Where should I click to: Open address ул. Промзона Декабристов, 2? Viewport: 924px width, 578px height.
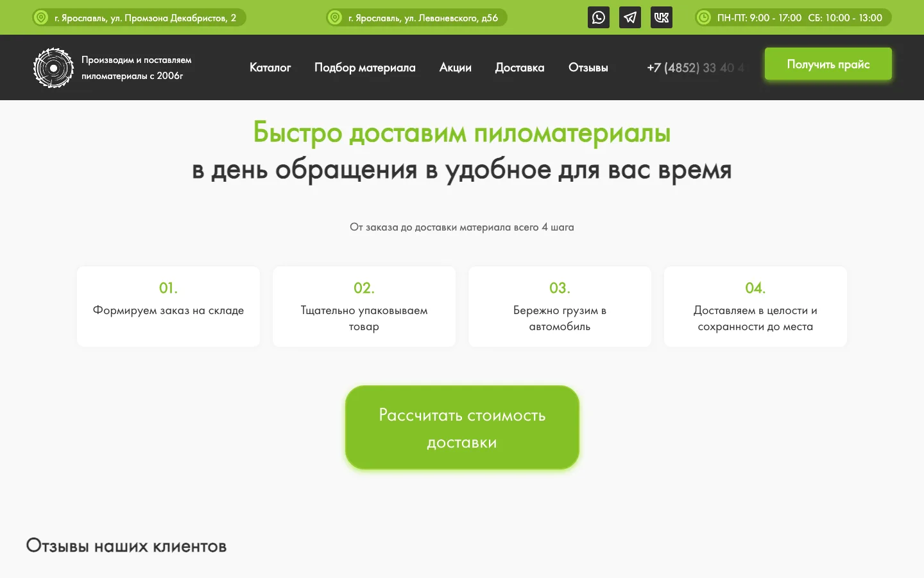tap(146, 18)
